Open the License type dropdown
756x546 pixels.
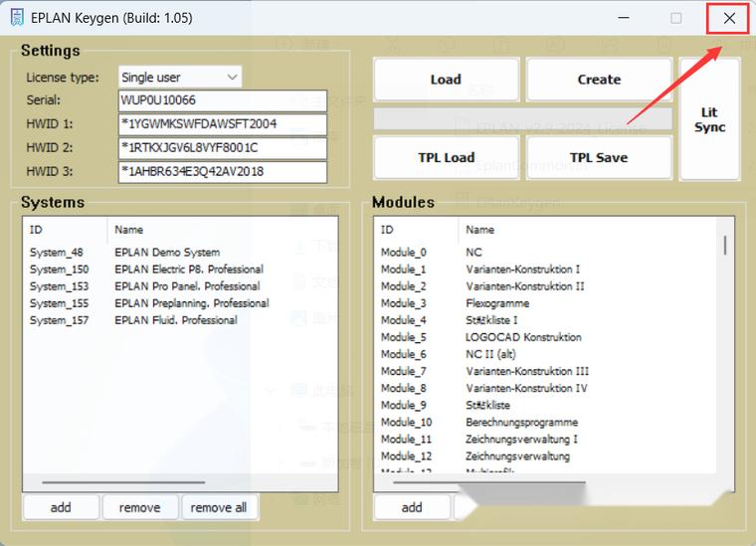[180, 78]
